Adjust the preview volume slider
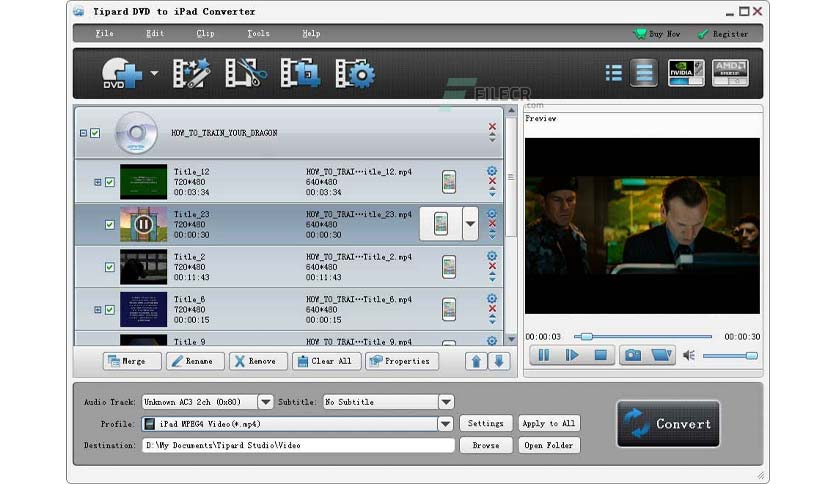This screenshot has width=836, height=484. pos(730,356)
